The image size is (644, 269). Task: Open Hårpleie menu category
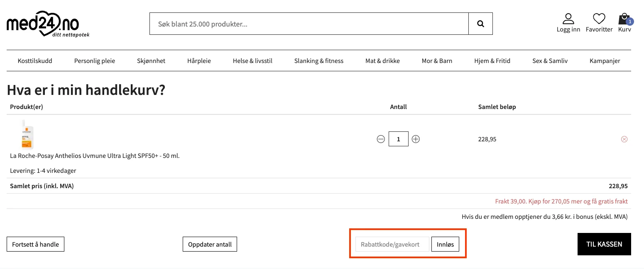click(199, 61)
